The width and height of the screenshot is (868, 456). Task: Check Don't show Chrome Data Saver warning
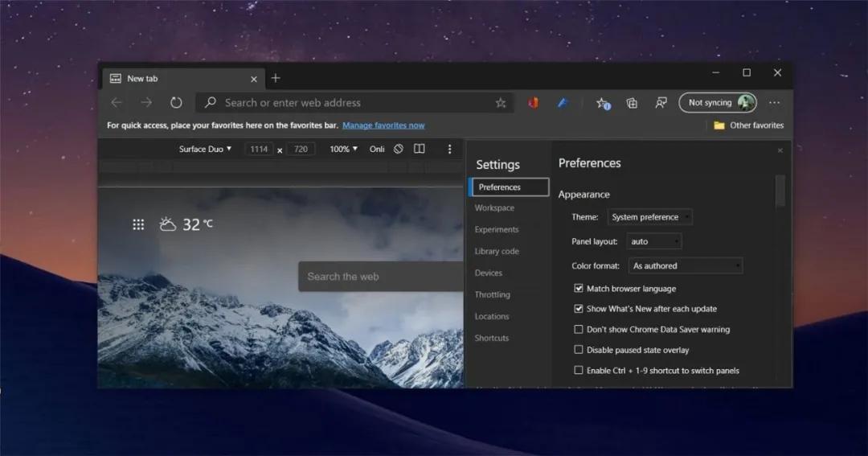(x=579, y=330)
